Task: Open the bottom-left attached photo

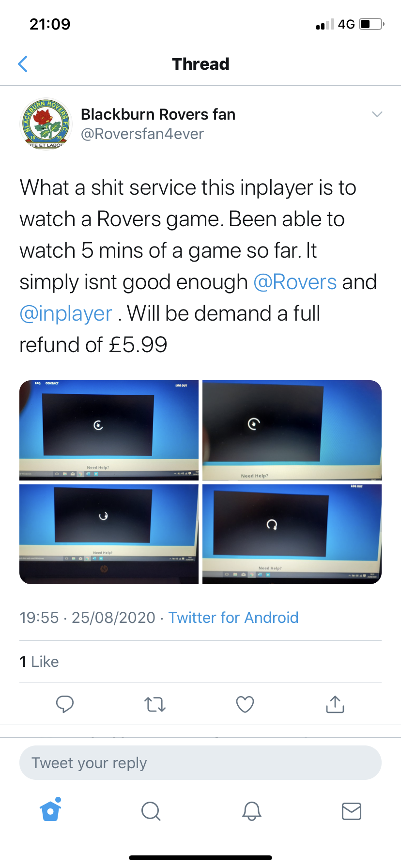Action: pyautogui.click(x=109, y=534)
